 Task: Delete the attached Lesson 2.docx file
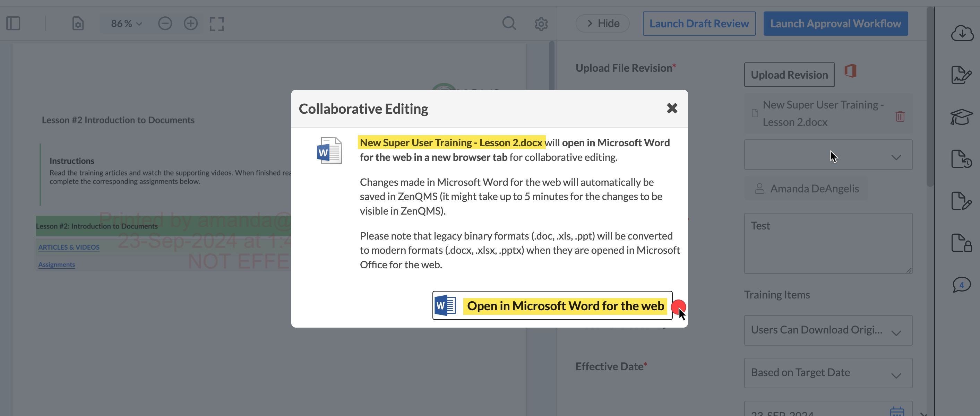pyautogui.click(x=900, y=116)
